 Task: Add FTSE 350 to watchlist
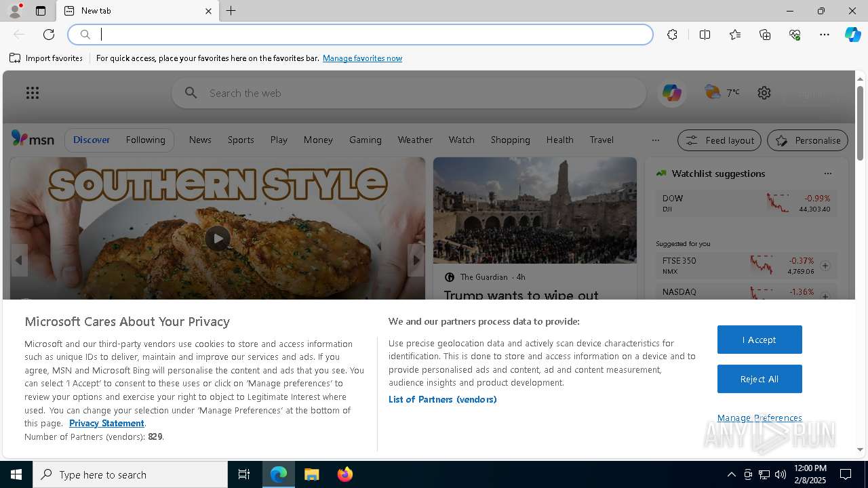pos(825,266)
